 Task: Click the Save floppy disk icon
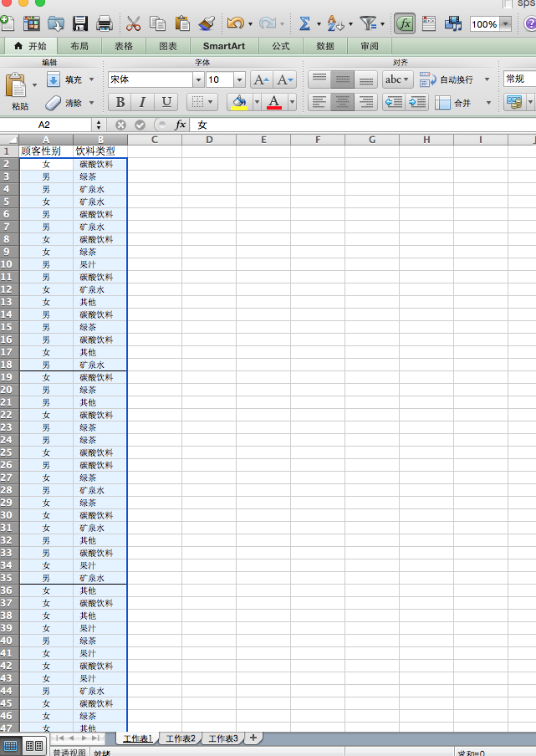coord(80,23)
